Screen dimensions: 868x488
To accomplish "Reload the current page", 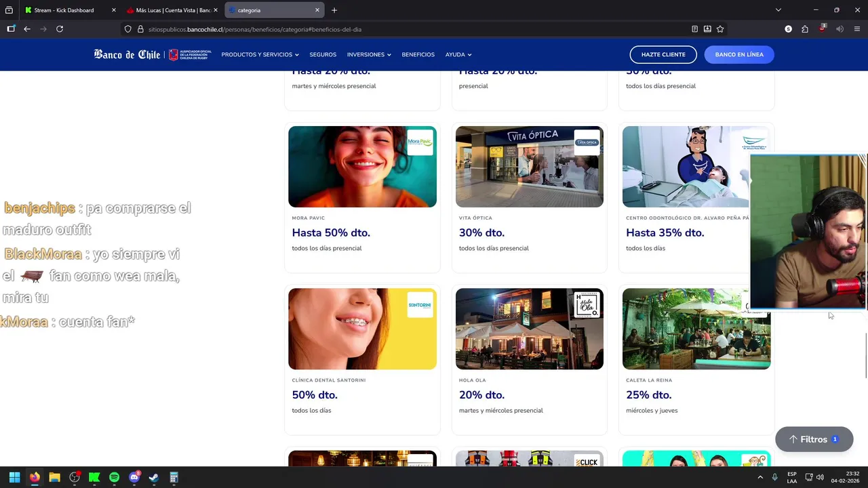I will click(60, 29).
